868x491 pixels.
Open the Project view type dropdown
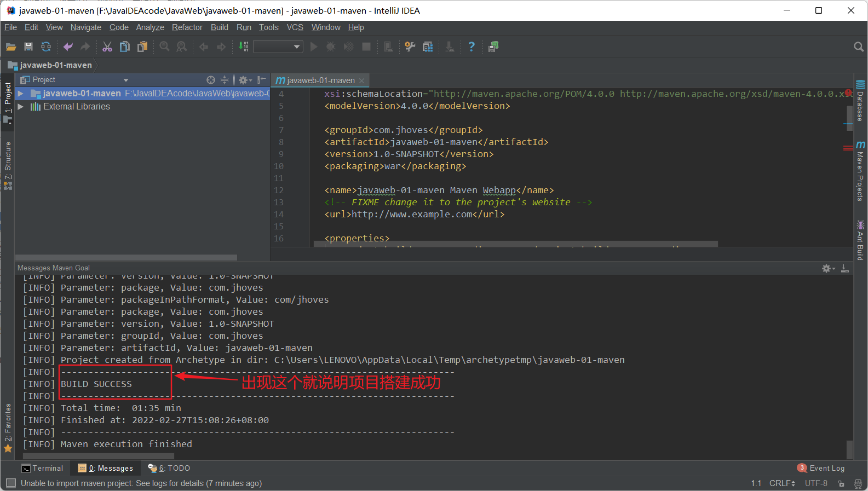126,80
